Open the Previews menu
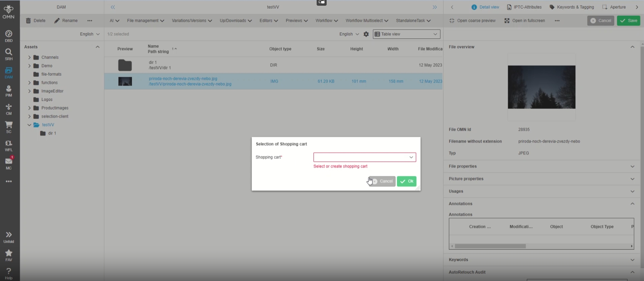This screenshot has height=281, width=644. [x=297, y=21]
